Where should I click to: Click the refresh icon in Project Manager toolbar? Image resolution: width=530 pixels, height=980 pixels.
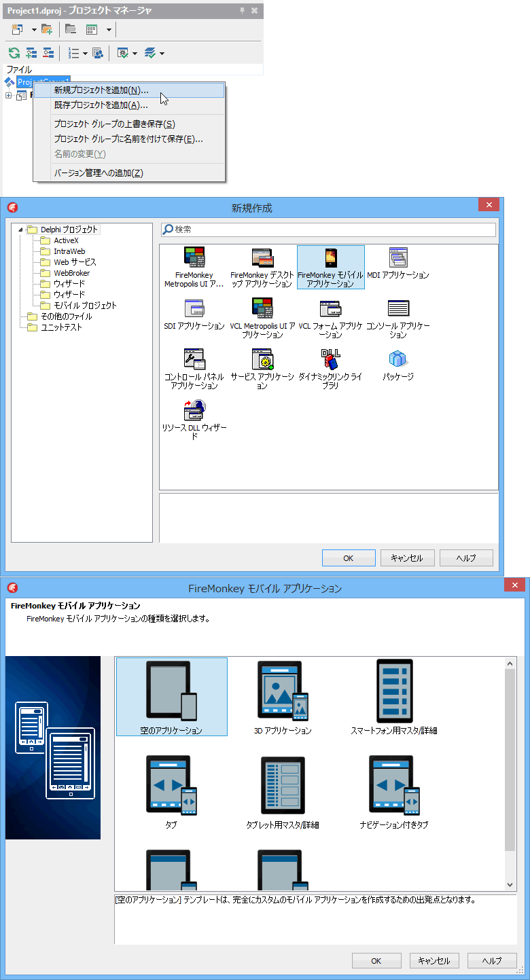pos(14,53)
